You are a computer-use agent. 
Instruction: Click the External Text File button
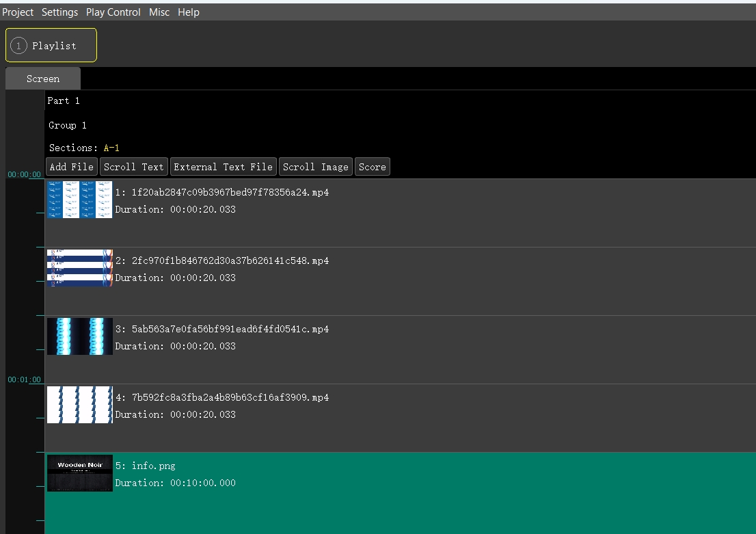224,167
